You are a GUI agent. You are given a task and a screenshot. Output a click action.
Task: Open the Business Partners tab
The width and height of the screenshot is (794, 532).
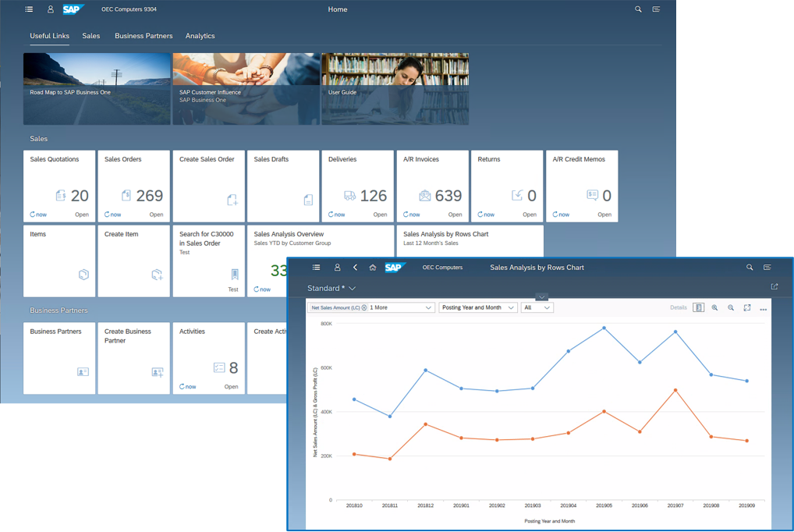(x=144, y=36)
